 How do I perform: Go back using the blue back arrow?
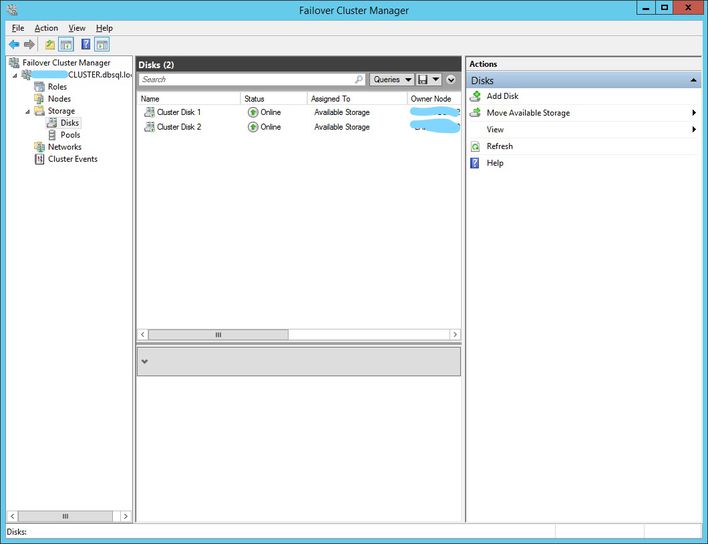14,44
